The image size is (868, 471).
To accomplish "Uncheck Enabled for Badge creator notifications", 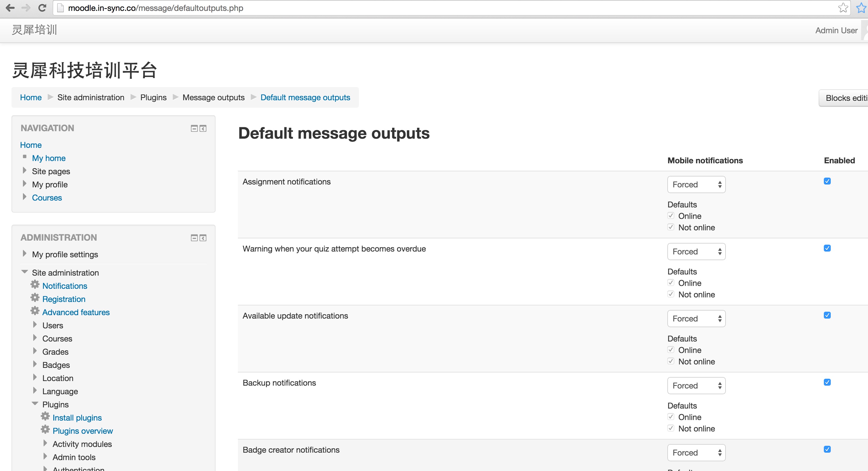I will coord(827,449).
